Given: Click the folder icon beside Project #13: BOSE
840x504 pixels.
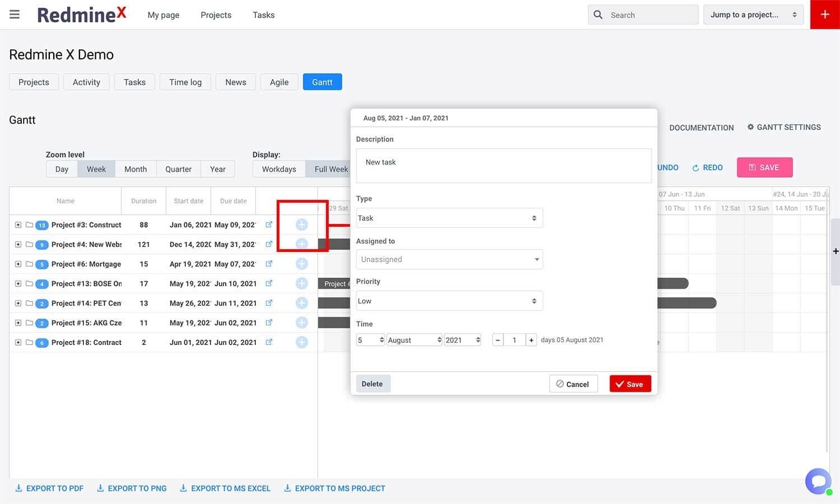Looking at the screenshot, I should click(30, 283).
